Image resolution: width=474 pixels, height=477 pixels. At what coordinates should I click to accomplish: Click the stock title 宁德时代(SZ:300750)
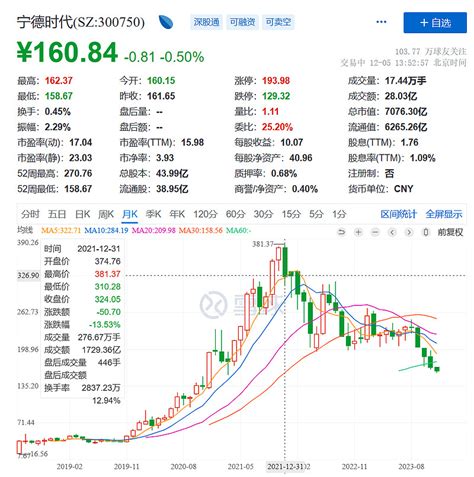81,22
